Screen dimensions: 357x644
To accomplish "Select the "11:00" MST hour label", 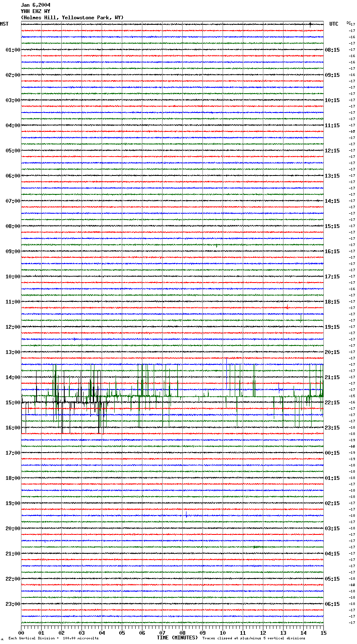I will coord(13,302).
